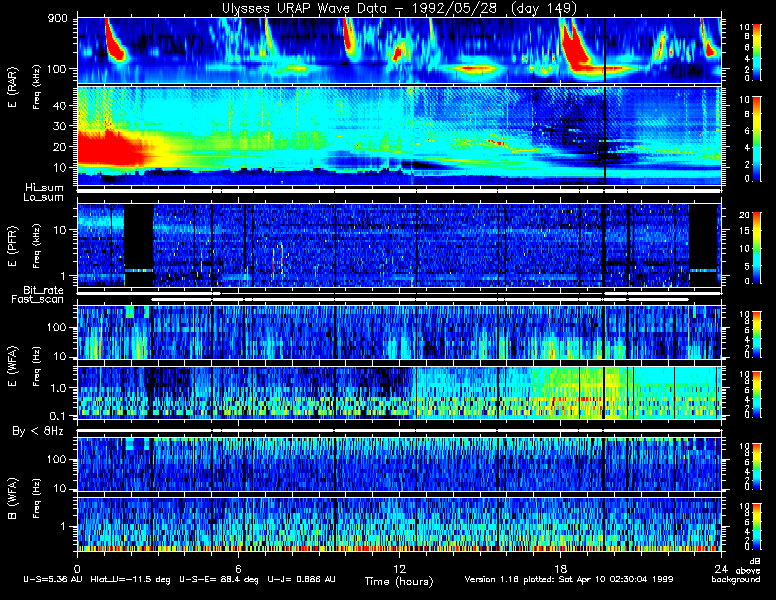Image resolution: width=776 pixels, height=600 pixels.
Task: Click the '18' hour tick on time axis
Action: coord(560,568)
